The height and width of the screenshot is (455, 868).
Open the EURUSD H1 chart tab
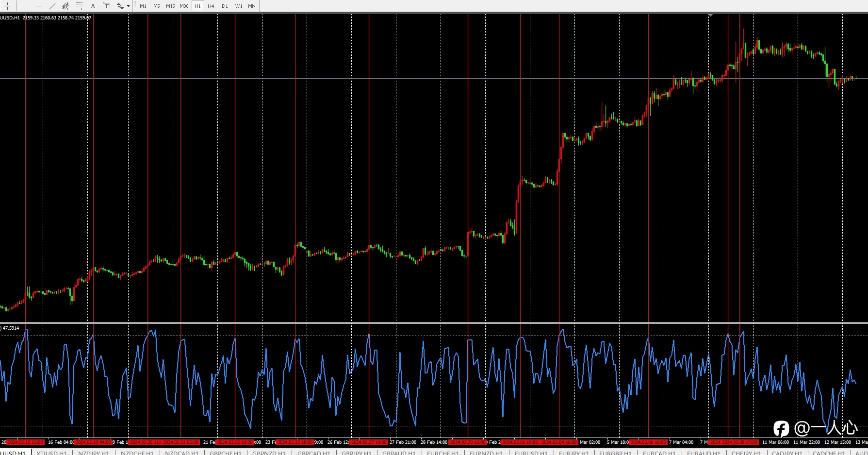point(531,453)
